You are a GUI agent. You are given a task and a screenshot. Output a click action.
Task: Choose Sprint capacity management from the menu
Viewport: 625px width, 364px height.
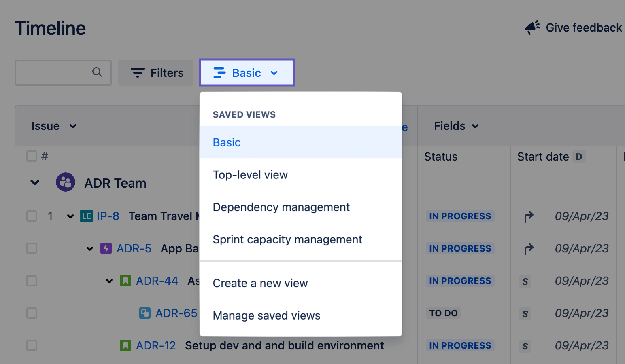[287, 239]
